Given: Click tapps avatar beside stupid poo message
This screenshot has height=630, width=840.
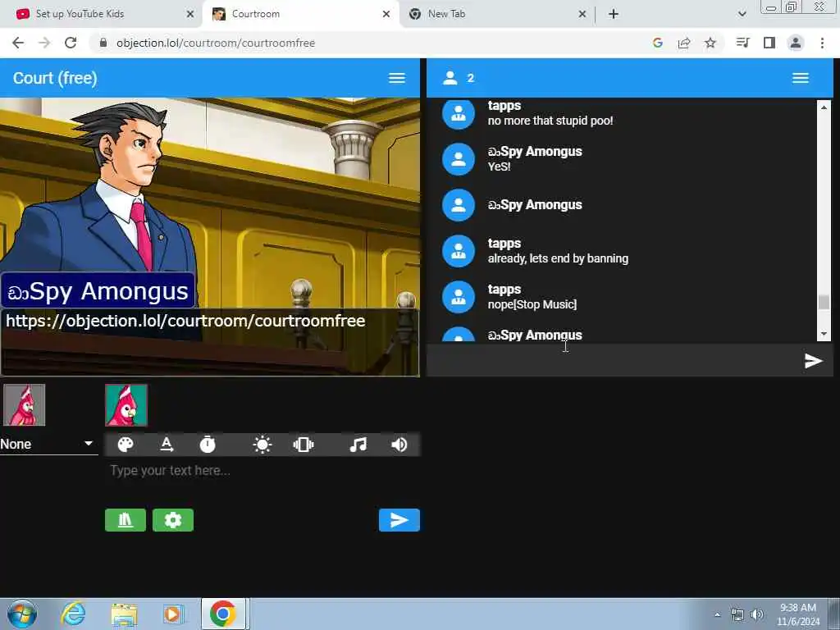Looking at the screenshot, I should [459, 113].
